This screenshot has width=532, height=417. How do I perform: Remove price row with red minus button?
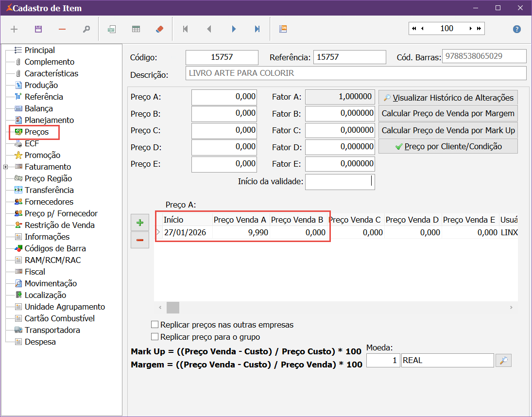pos(140,240)
